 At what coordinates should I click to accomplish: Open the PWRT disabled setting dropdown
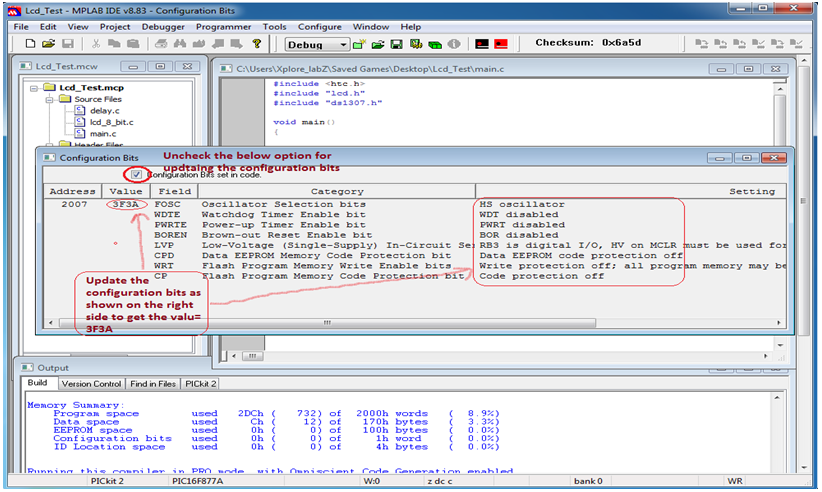(522, 225)
